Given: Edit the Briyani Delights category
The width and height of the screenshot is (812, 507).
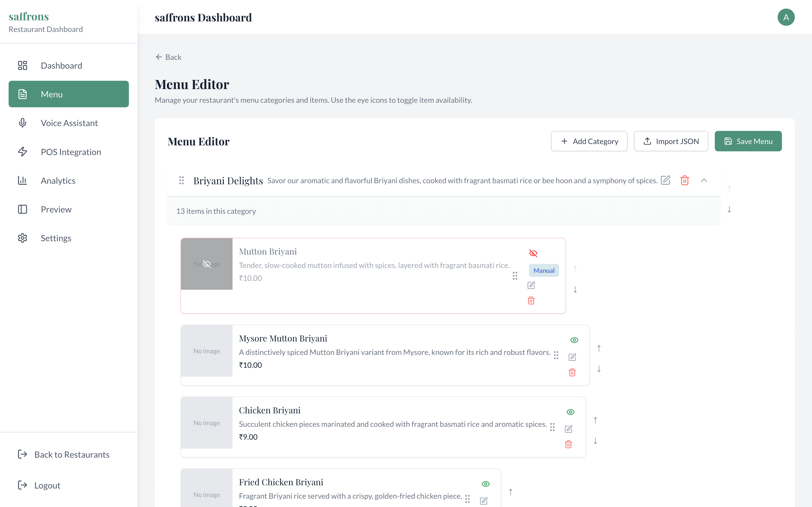Looking at the screenshot, I should pyautogui.click(x=665, y=180).
